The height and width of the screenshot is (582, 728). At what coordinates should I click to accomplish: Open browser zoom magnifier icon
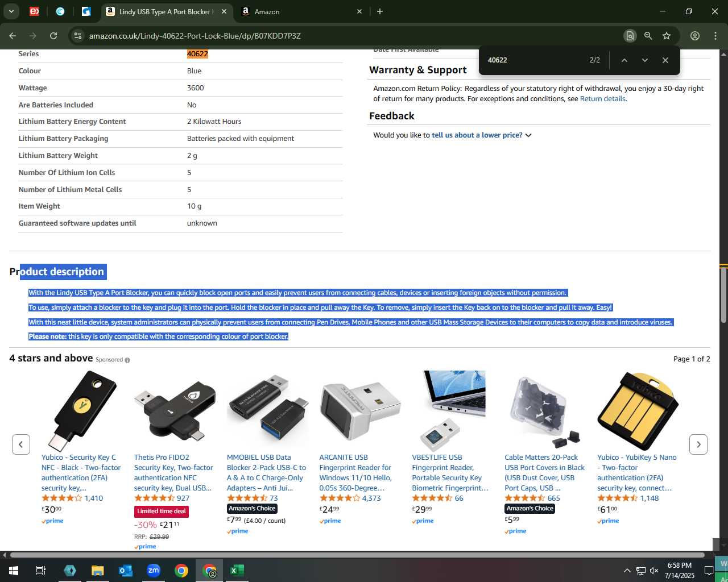(648, 36)
